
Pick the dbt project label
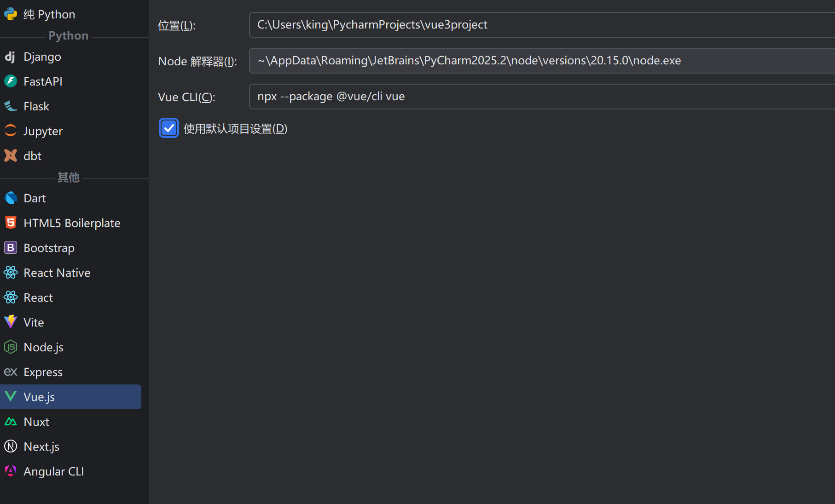click(x=32, y=156)
